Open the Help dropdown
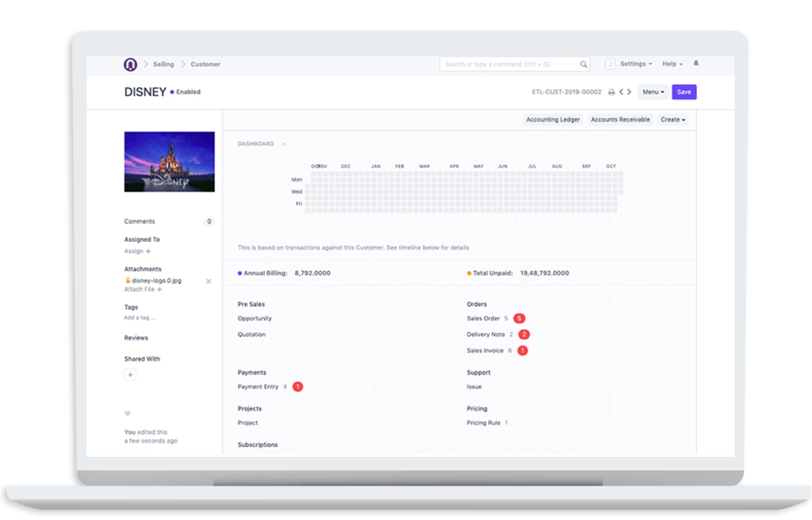 672,64
